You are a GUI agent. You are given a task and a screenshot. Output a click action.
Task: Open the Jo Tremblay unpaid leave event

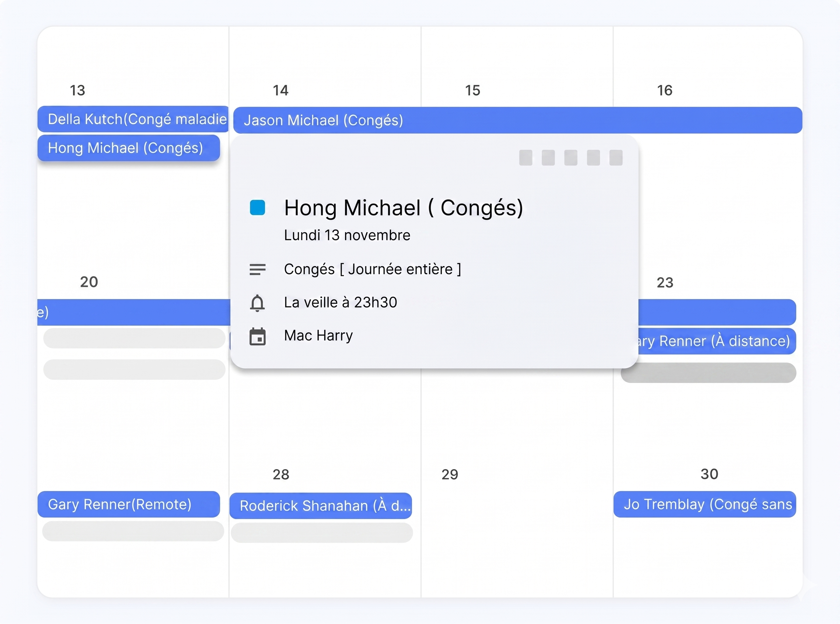click(x=708, y=504)
